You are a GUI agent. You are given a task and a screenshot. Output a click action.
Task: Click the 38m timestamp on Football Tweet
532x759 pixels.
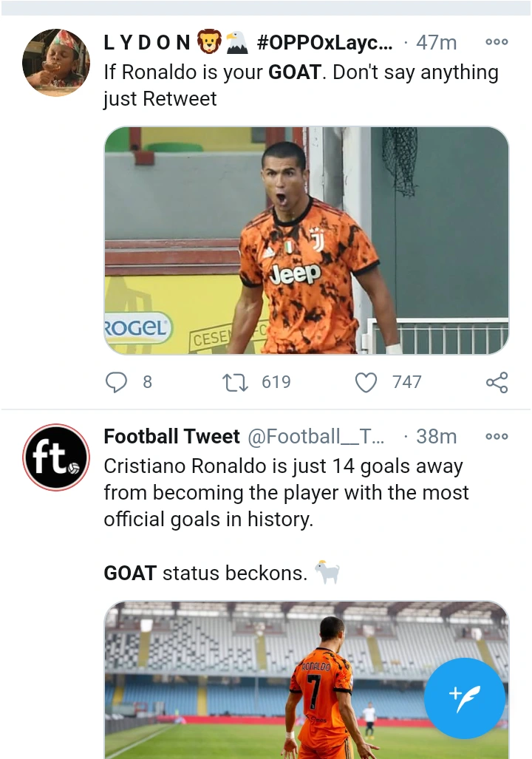tap(436, 437)
